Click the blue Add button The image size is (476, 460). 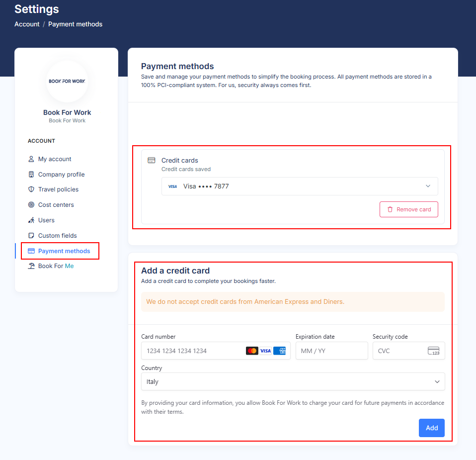(x=431, y=428)
